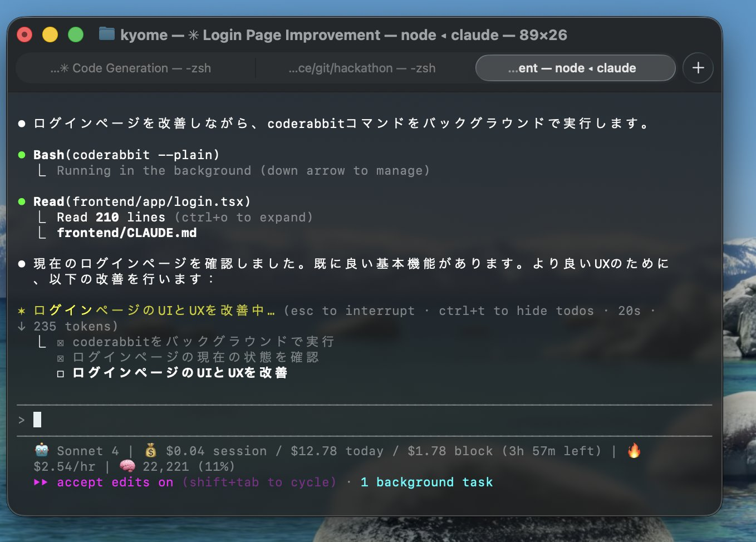Click the yellow spinner asterisk next to the task status
Screen dimensions: 756x542
[x=21, y=311]
